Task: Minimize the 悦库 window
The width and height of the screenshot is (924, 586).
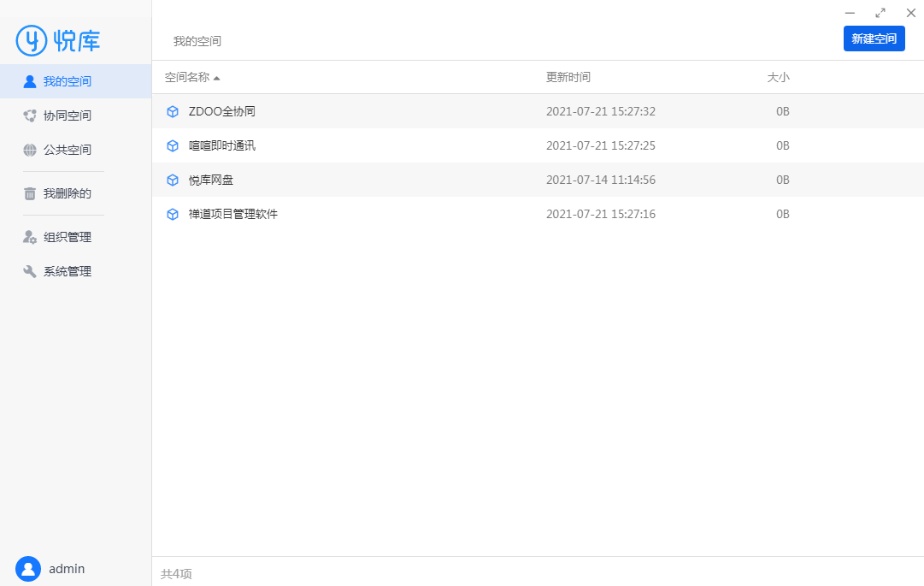Action: (850, 13)
